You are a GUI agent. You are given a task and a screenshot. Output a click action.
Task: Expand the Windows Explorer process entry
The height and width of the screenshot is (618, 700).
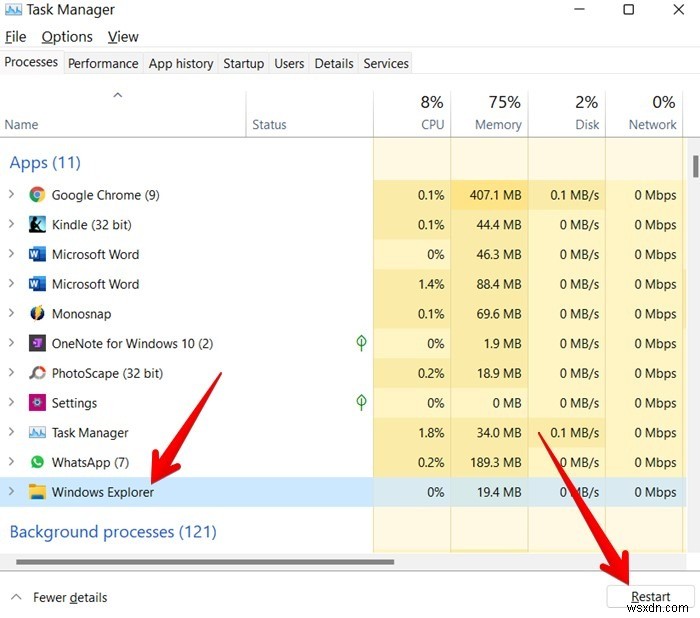11,491
